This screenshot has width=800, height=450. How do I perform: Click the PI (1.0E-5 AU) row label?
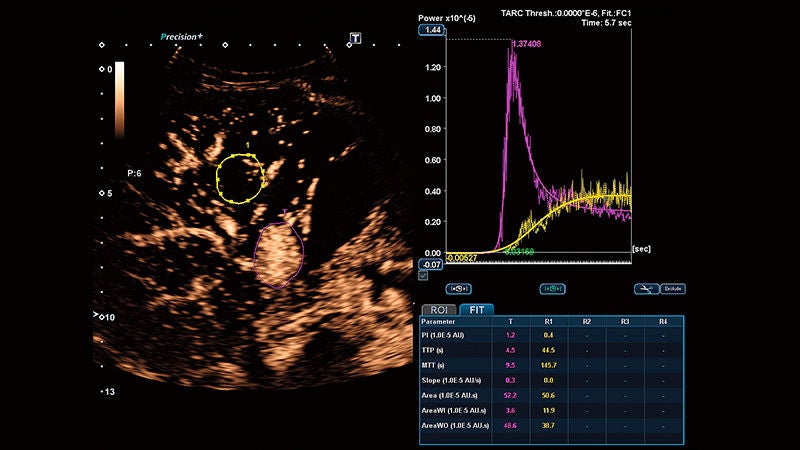click(x=443, y=335)
